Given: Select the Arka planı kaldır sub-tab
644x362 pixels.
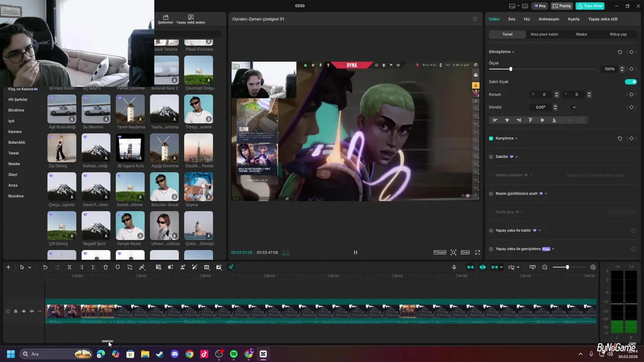Looking at the screenshot, I should [x=544, y=34].
